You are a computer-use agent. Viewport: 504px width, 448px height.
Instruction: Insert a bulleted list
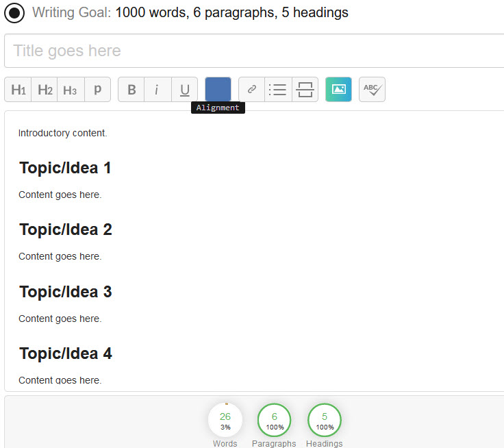click(278, 90)
